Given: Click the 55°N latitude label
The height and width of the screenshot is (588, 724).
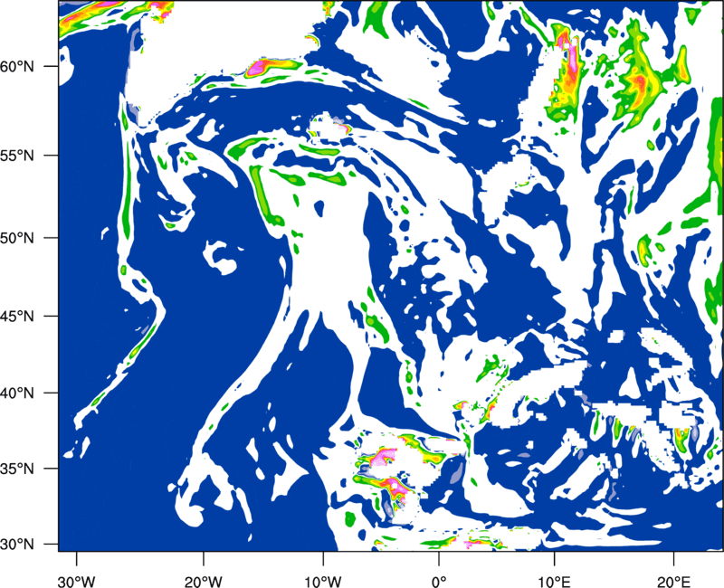Looking at the screenshot, I should click(17, 156).
